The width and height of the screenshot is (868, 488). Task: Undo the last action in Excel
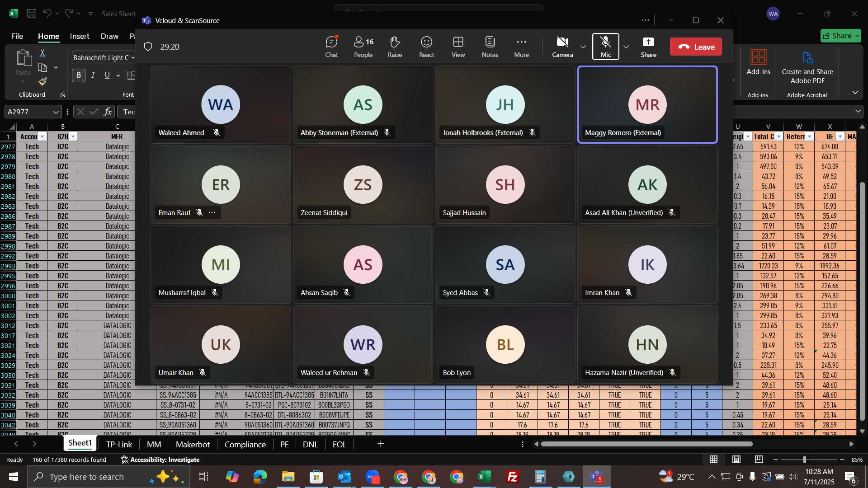coord(47,14)
